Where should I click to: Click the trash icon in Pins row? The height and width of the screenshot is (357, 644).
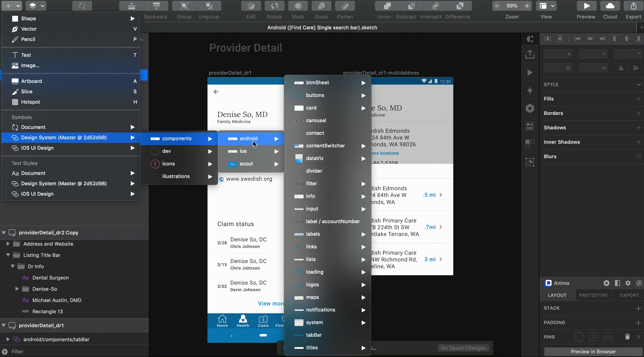tap(627, 336)
